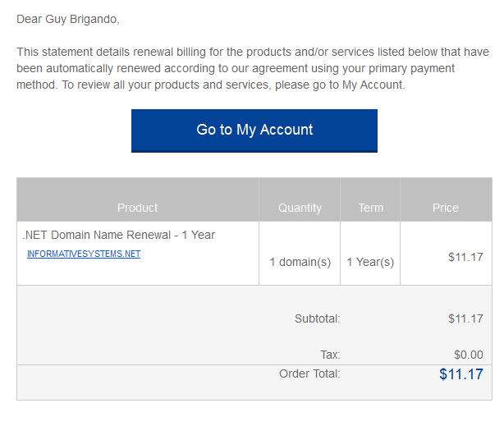
Task: Open the INFORMATIVESYSTEMS.NET link
Action: pos(84,254)
